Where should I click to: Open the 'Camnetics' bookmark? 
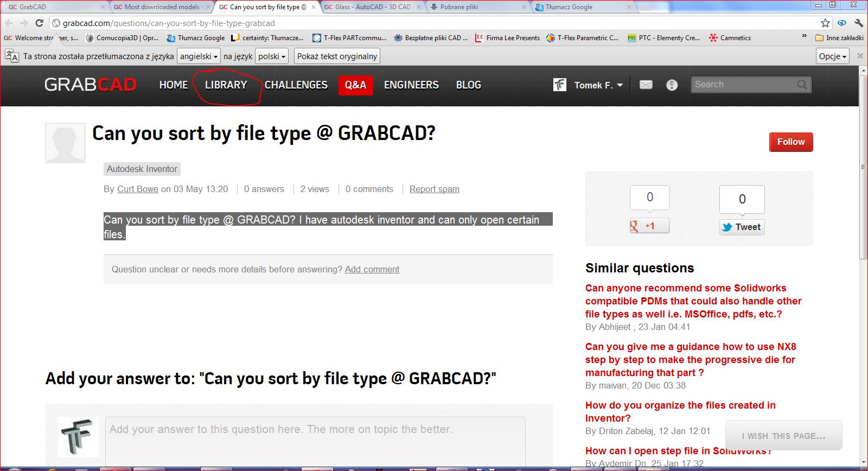730,38
